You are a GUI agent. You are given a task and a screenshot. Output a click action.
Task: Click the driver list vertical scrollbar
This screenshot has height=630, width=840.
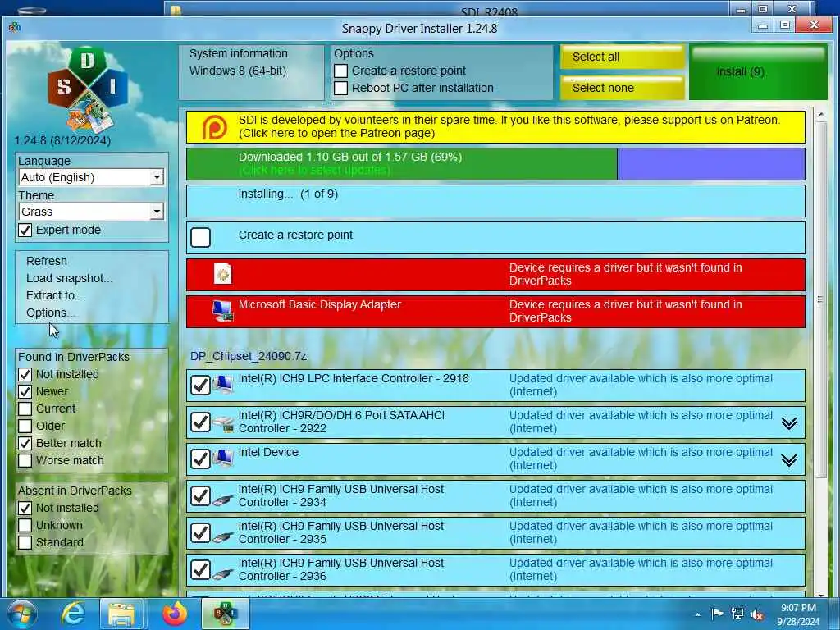click(820, 299)
